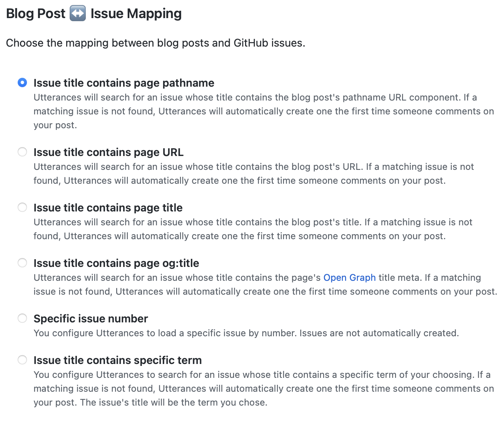Screen dimensions: 504x426
Task: Select the page URL radio option
Action: pos(22,152)
